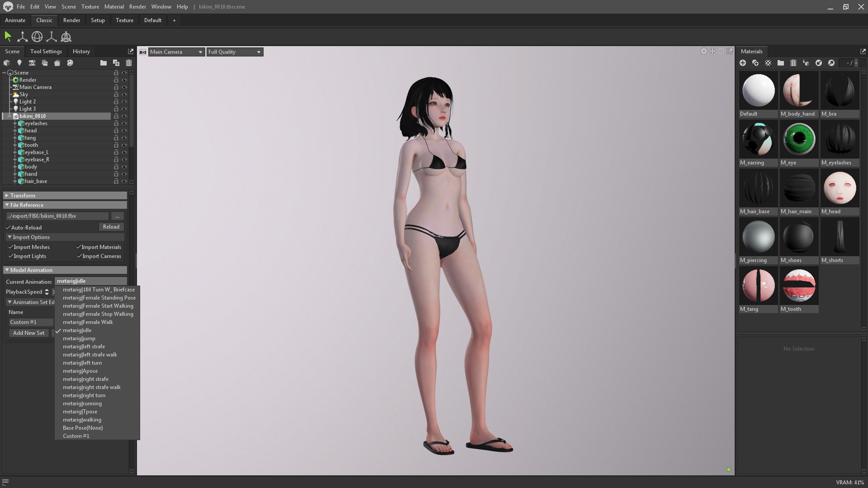This screenshot has height=488, width=868.
Task: Add a new light with bulb icon
Action: pos(19,63)
